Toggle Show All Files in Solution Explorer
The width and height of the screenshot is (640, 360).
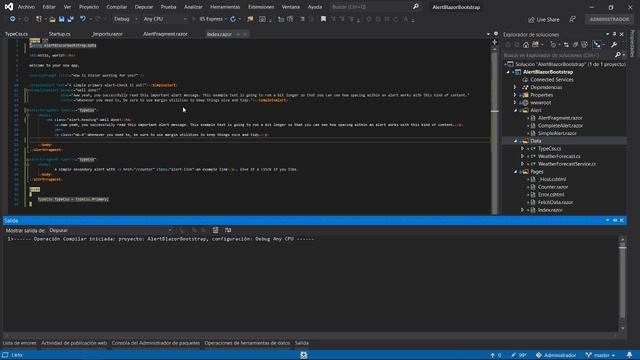pyautogui.click(x=584, y=44)
